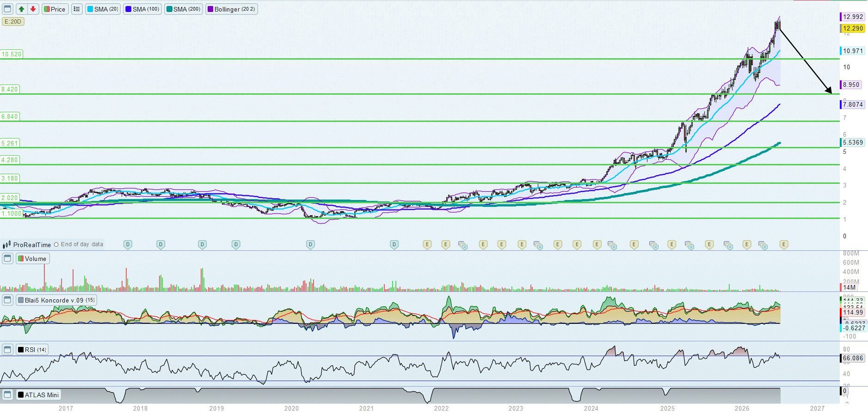Click the 12.992 Bollinger upper value tag
The height and width of the screenshot is (412, 868).
point(852,17)
